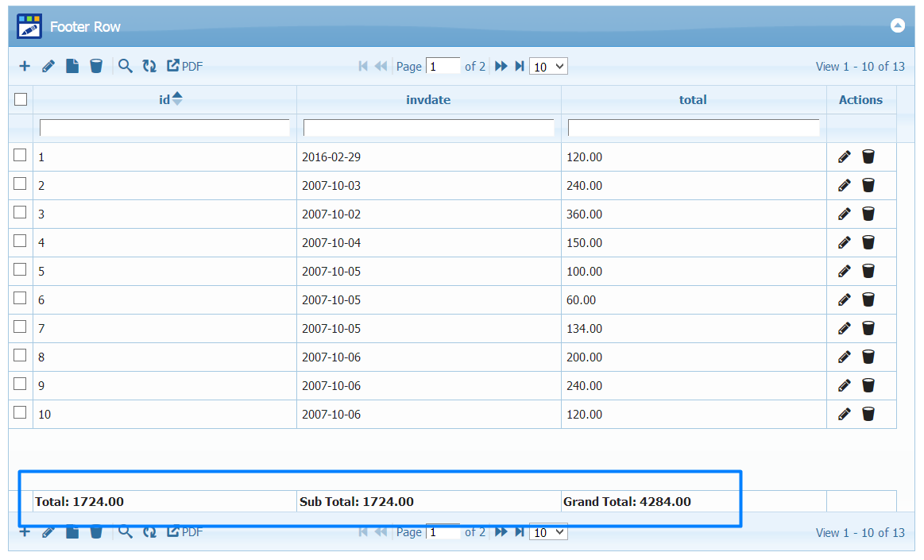Click the top page number input field
Screen dimensions: 924x560
coord(443,67)
